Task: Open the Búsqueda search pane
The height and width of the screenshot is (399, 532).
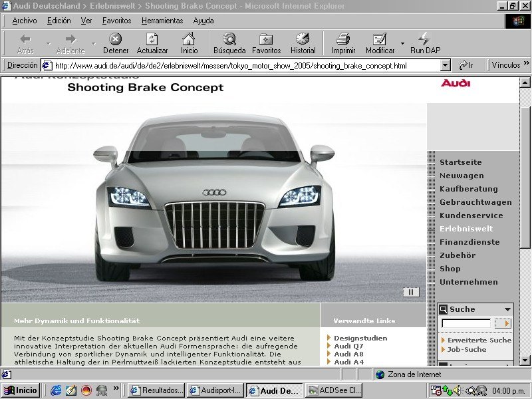Action: point(229,43)
